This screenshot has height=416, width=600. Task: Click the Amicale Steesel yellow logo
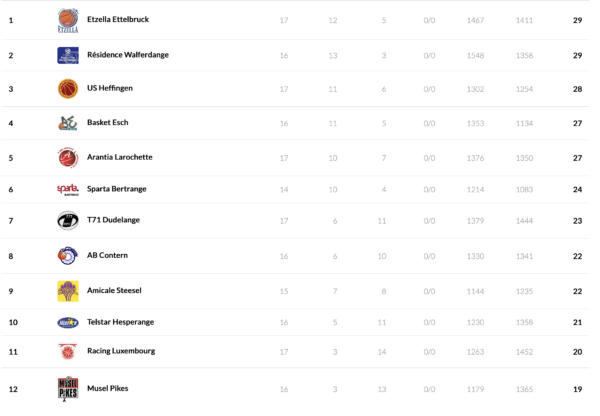pos(68,291)
